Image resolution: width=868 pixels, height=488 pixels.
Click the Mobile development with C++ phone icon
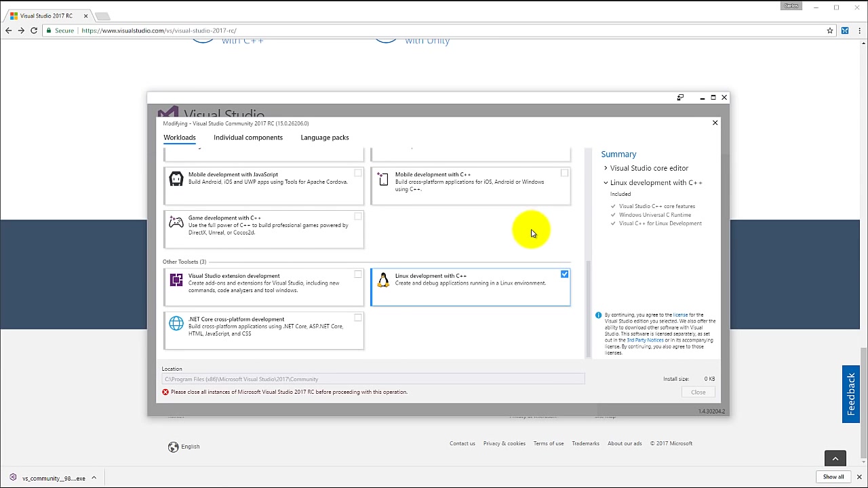point(383,179)
